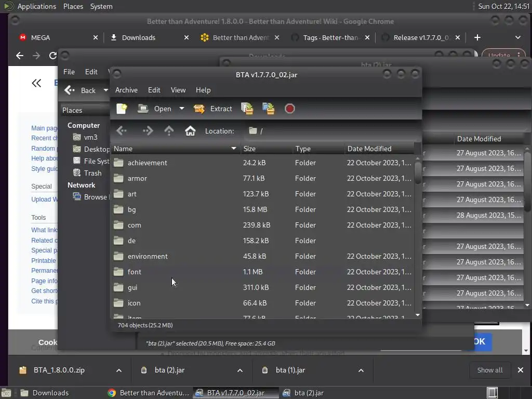Open the Back history dropdown in the file manager

[x=105, y=90]
